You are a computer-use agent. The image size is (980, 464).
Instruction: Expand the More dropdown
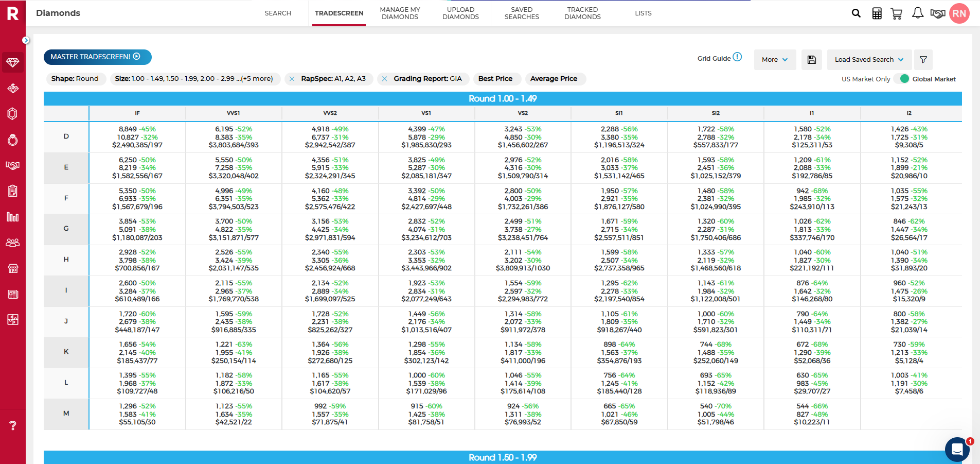click(x=775, y=60)
